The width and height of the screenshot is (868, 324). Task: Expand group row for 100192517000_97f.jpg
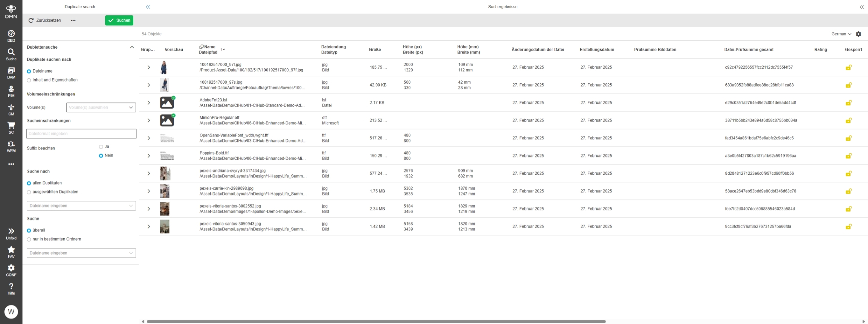149,67
